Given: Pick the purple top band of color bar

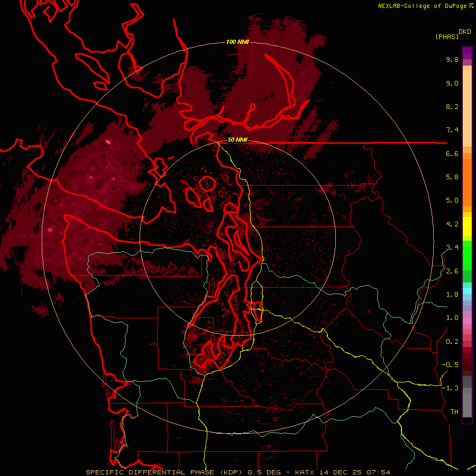Looking at the screenshot, I should point(467,53).
